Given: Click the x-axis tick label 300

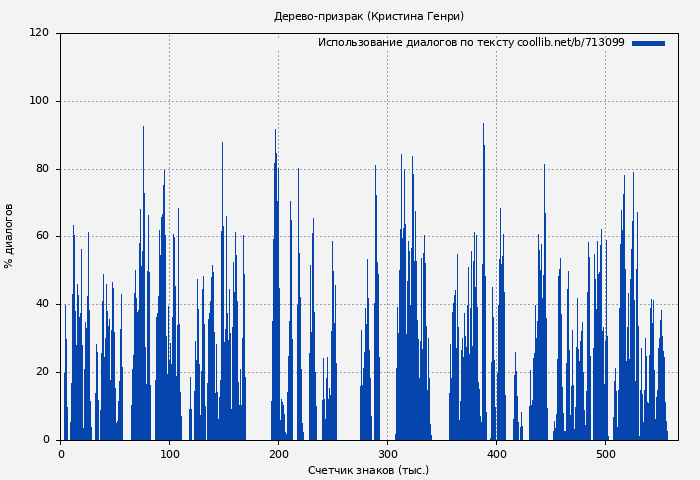Looking at the screenshot, I should [387, 454].
